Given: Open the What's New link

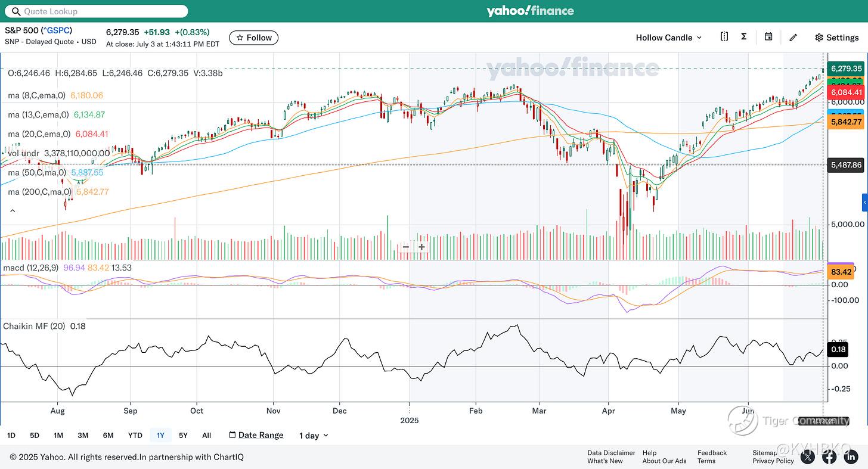Looking at the screenshot, I should tap(605, 461).
